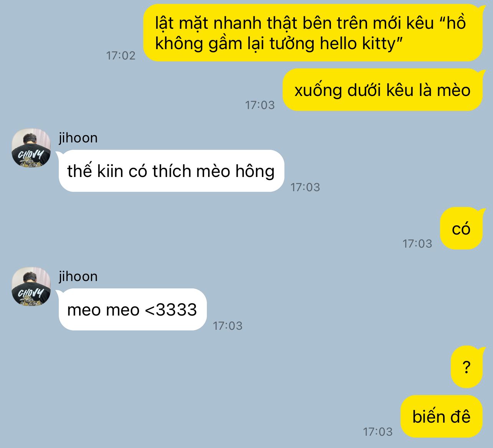Click timestamp beside "biến đê" bubble

(378, 431)
